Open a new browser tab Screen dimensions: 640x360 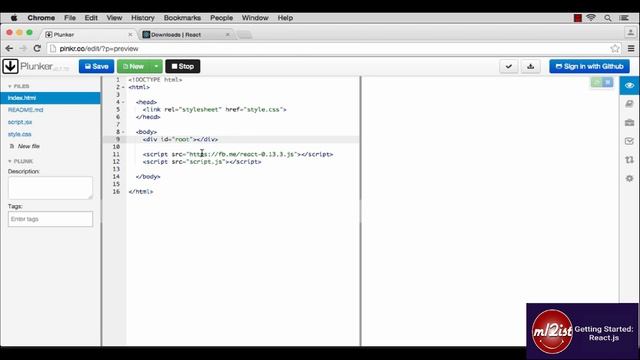[244, 35]
